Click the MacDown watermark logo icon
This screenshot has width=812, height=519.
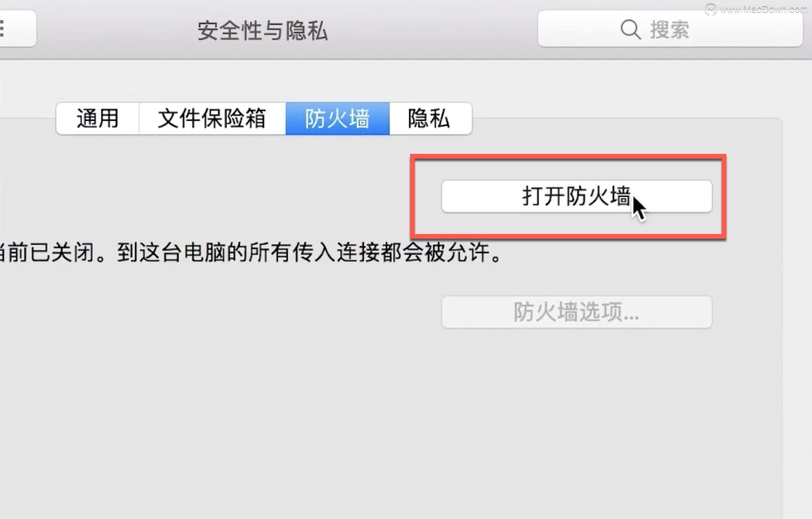click(710, 9)
